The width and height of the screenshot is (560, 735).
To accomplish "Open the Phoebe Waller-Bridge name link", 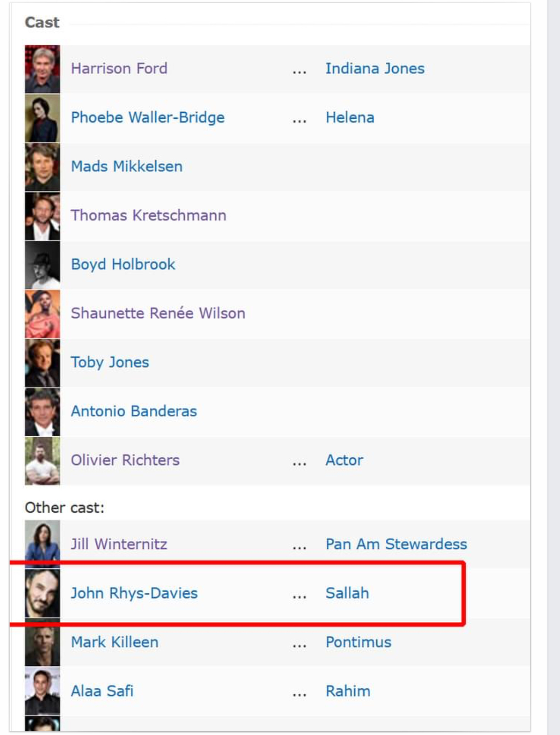I will coord(148,118).
